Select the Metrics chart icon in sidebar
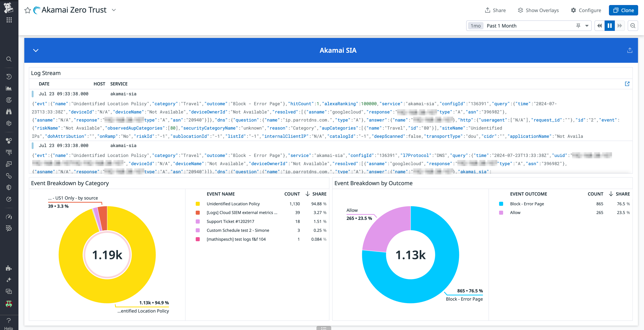The height and width of the screenshot is (330, 644). point(9,88)
